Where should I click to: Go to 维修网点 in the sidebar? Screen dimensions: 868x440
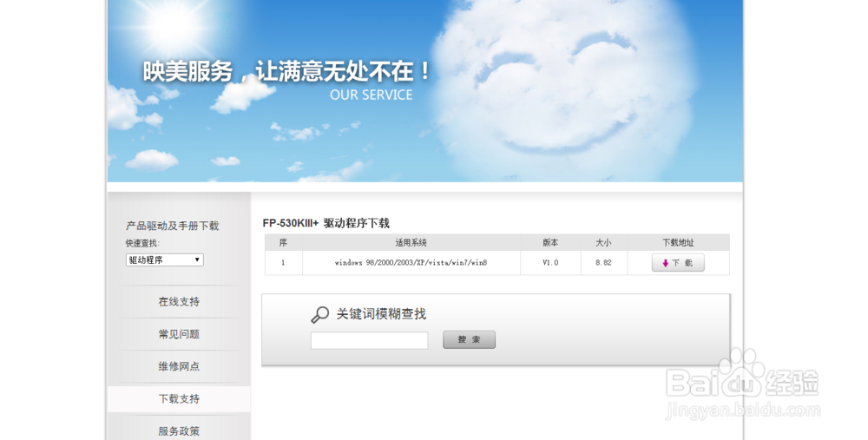pos(179,366)
